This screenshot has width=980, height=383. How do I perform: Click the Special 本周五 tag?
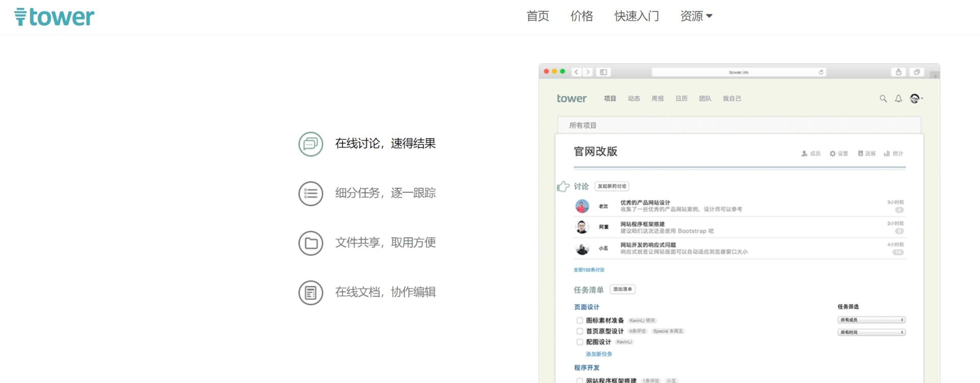668,331
